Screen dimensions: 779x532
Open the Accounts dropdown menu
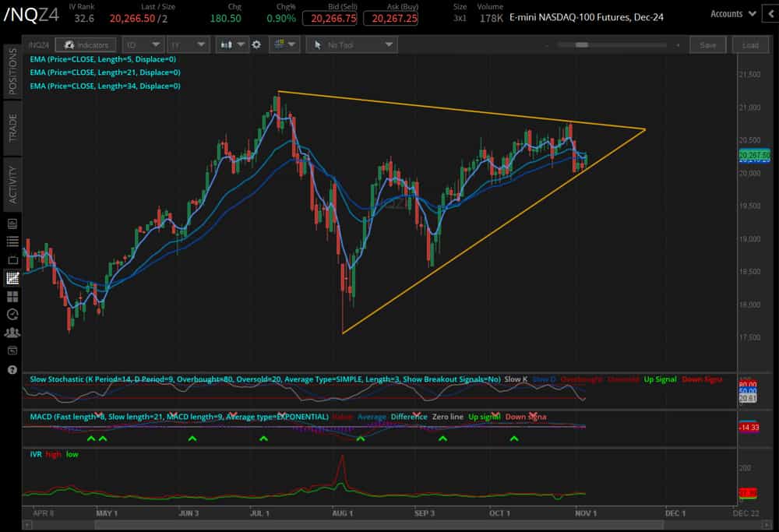(x=731, y=13)
